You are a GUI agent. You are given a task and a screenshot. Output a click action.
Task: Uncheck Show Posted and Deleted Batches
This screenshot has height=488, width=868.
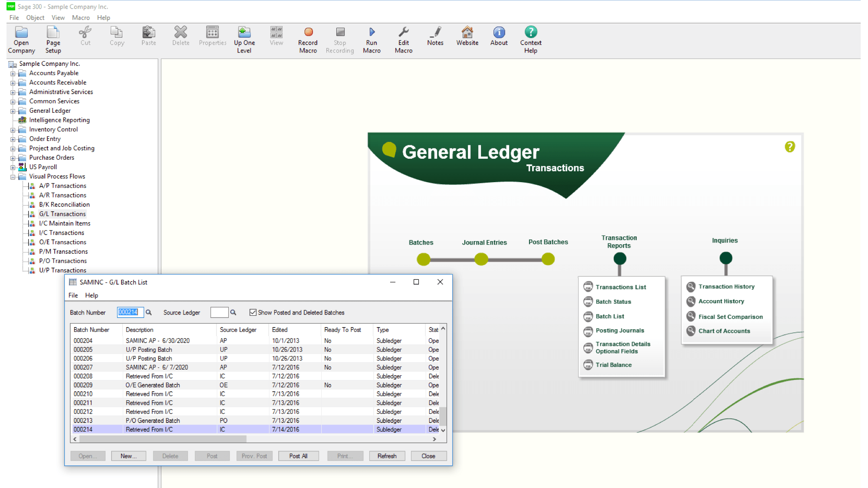coord(253,312)
